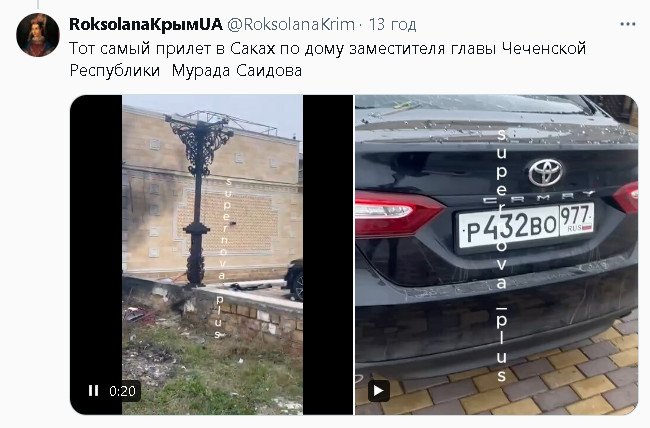Screen dimensions: 650x428
Task: Click the tweet text about Мурада Саидова
Action: click(x=327, y=59)
